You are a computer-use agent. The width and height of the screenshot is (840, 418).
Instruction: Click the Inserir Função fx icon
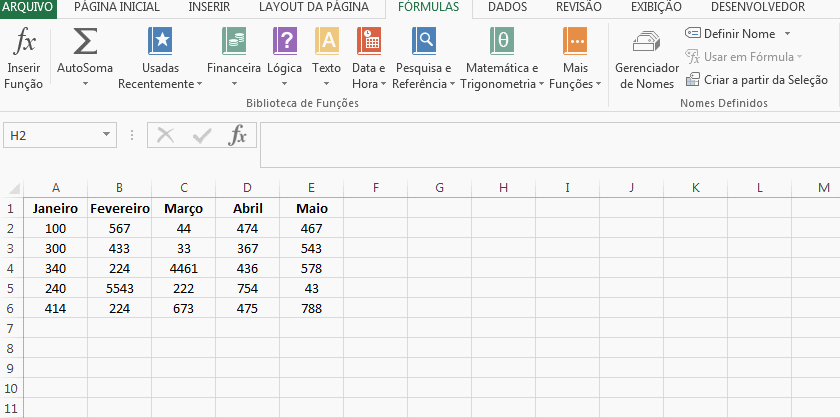pyautogui.click(x=24, y=45)
